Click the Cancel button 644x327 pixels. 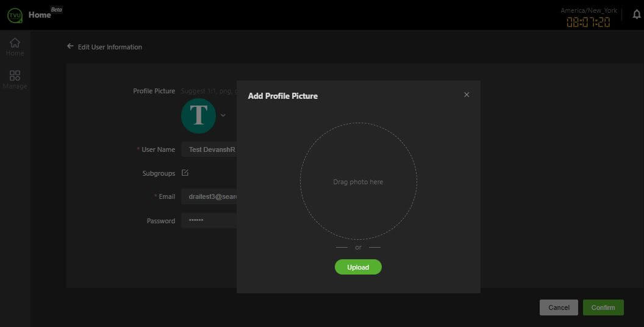(x=559, y=307)
